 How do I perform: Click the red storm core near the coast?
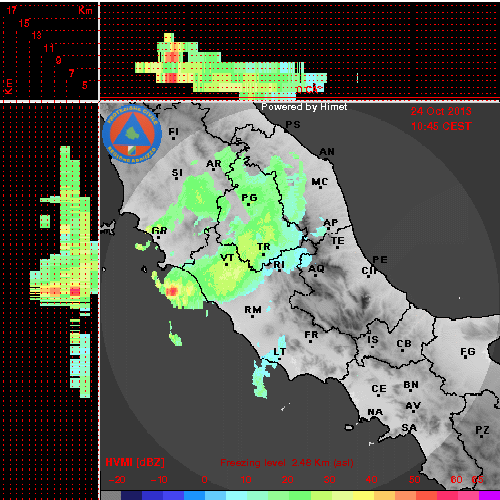coord(172,292)
